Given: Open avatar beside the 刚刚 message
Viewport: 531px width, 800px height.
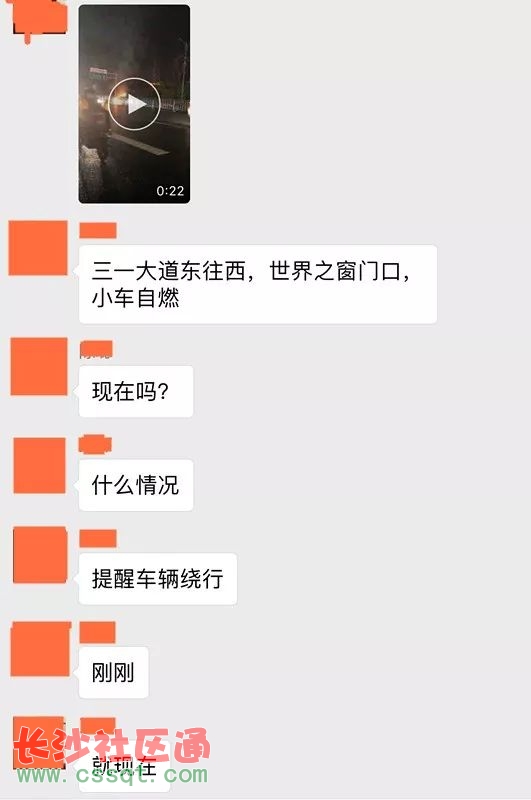Looking at the screenshot, I should (x=40, y=649).
